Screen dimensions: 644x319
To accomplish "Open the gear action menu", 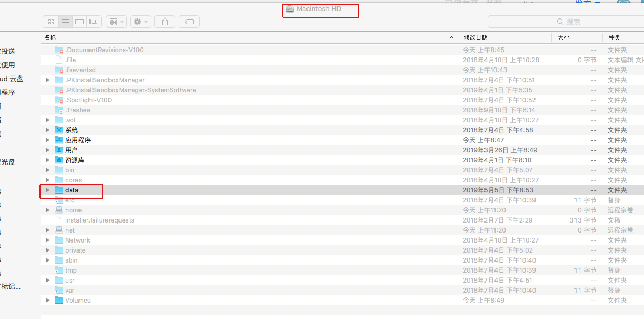I will tap(141, 22).
